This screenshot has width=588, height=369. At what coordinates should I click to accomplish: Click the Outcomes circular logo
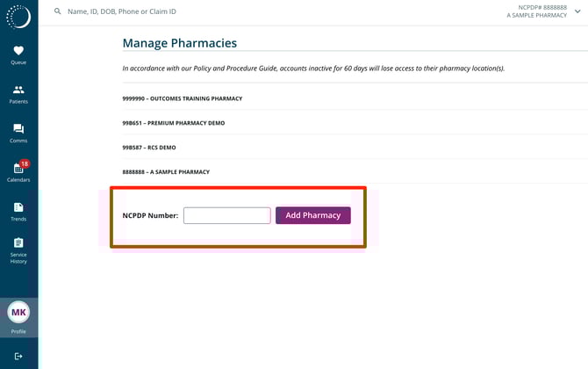[18, 16]
